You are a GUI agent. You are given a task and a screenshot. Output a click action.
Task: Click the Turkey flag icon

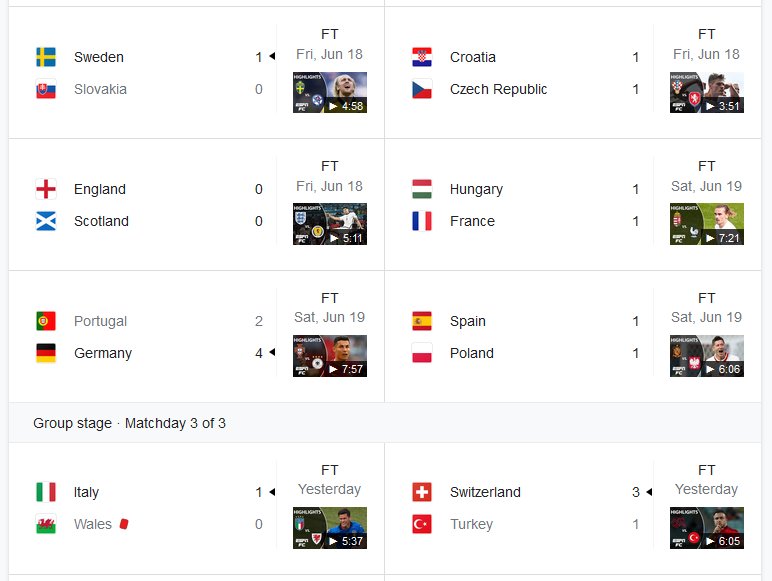coord(422,524)
